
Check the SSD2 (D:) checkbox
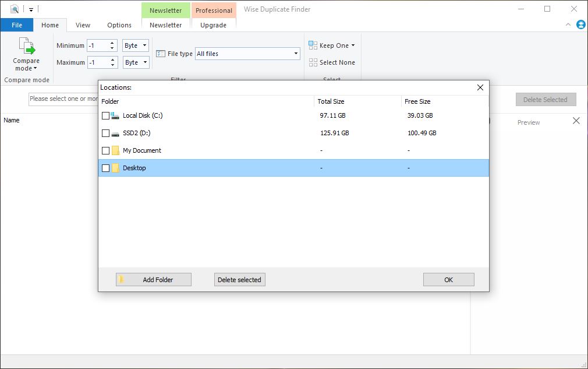[x=105, y=133]
